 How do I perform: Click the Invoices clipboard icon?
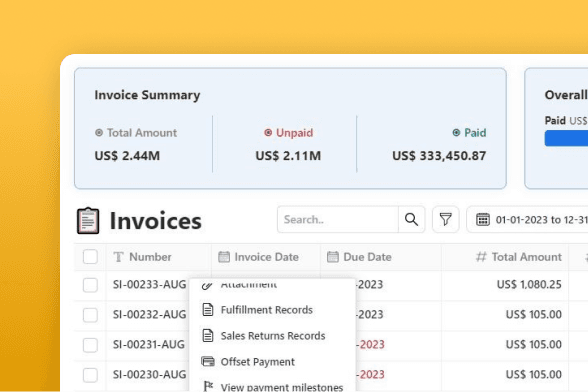[x=88, y=221]
